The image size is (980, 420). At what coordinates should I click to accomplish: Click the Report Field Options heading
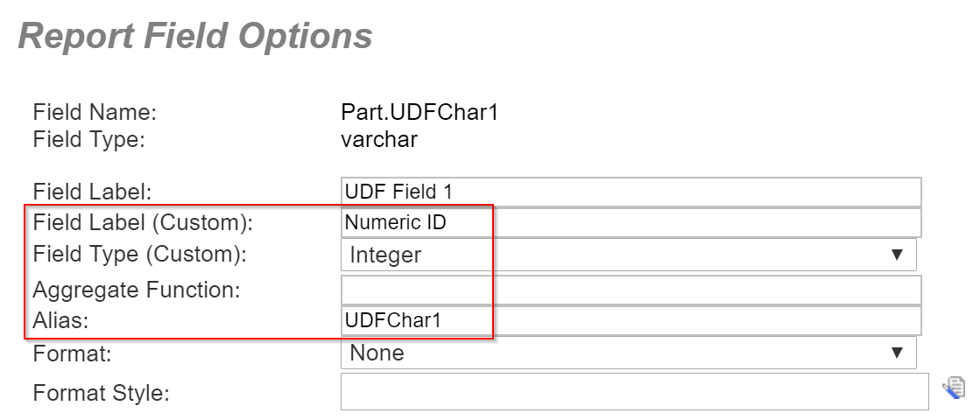click(195, 36)
